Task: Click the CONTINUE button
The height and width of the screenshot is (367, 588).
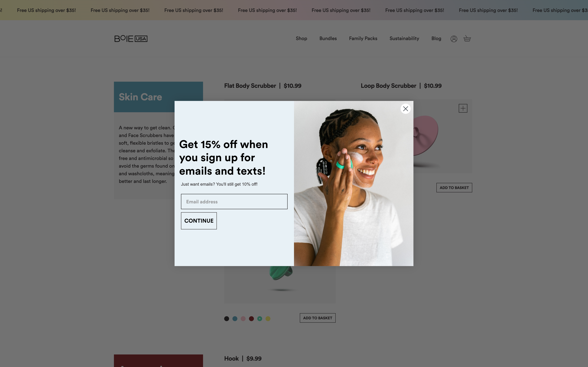Action: (199, 221)
